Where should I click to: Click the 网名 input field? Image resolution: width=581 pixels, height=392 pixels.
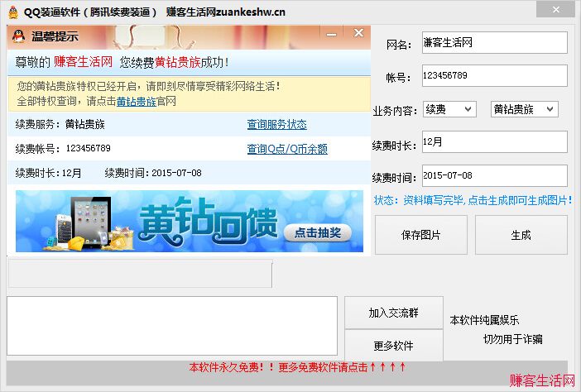pos(495,42)
